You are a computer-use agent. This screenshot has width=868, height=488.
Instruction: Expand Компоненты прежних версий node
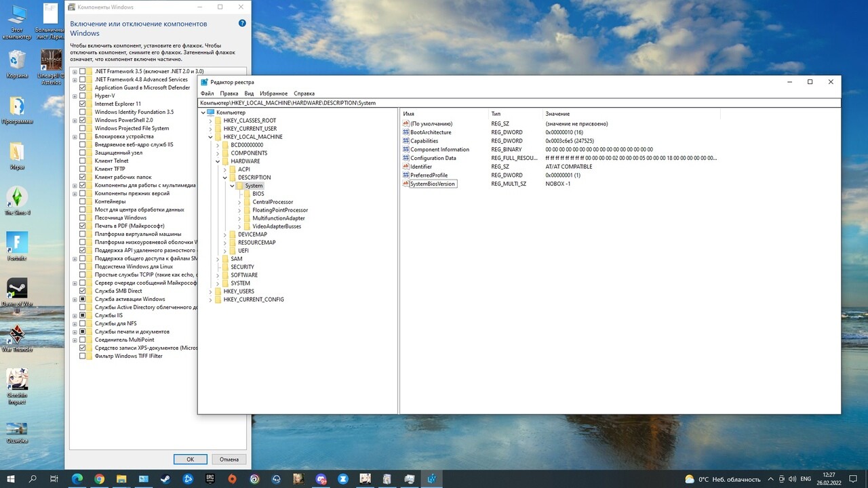[75, 193]
